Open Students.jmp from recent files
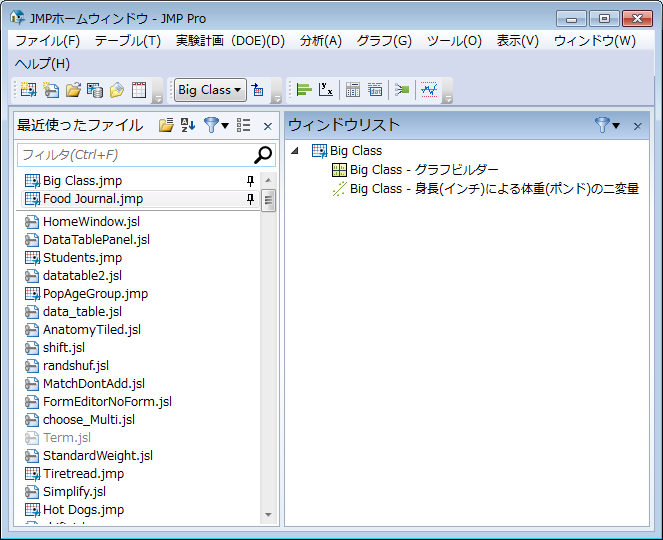663x540 pixels. point(82,257)
